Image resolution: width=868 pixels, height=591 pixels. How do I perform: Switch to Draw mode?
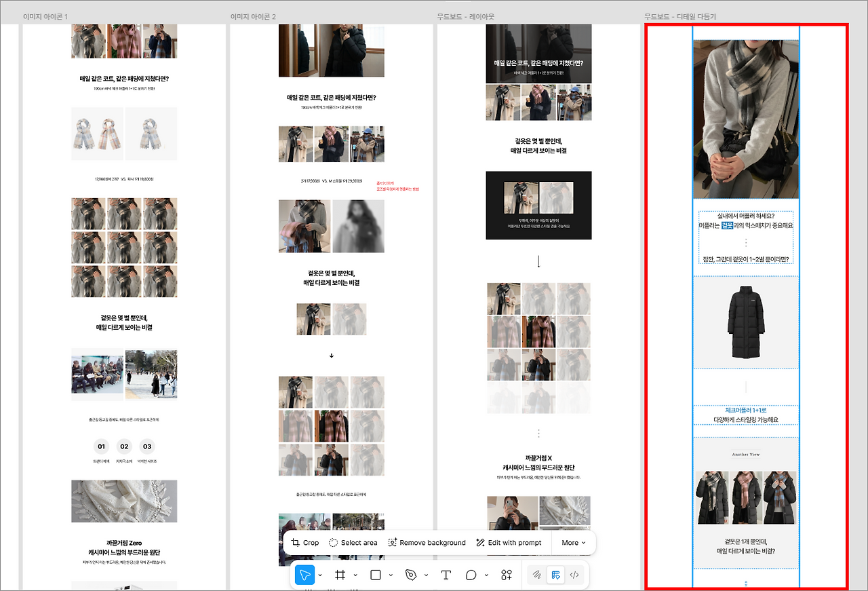tap(536, 575)
